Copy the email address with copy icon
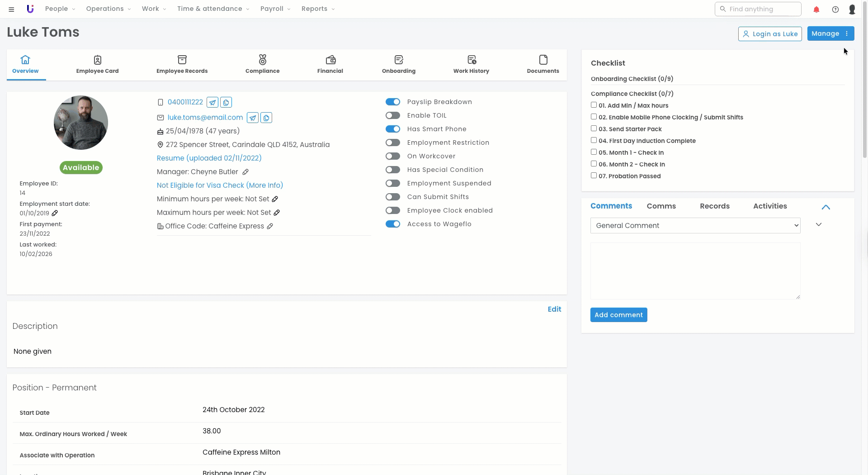Screen dimensions: 868x475 (x=266, y=118)
